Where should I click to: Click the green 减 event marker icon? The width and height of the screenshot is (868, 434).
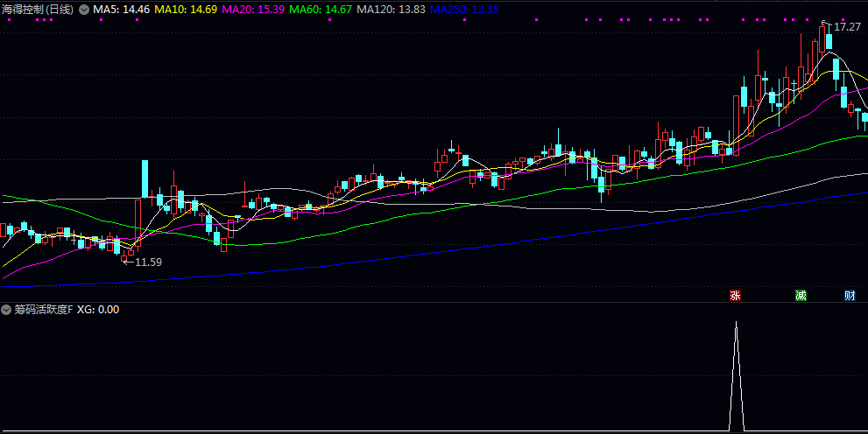tap(800, 296)
